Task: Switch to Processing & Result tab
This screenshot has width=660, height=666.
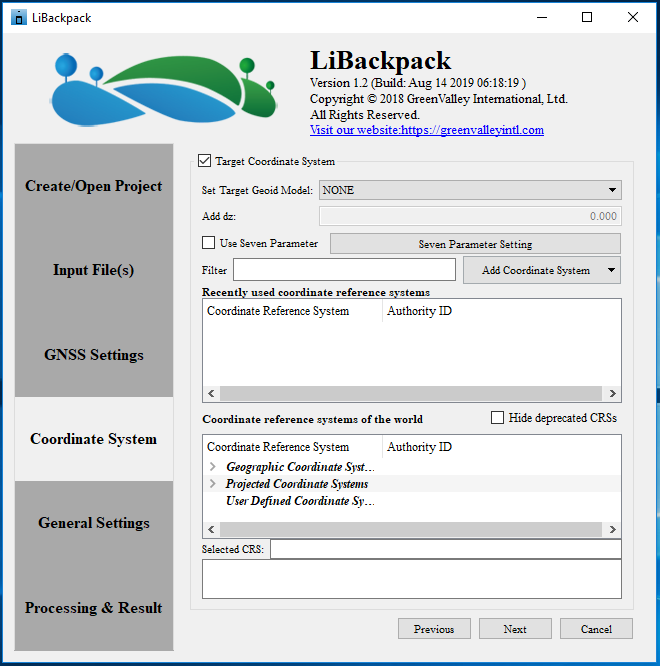Action: coord(94,608)
